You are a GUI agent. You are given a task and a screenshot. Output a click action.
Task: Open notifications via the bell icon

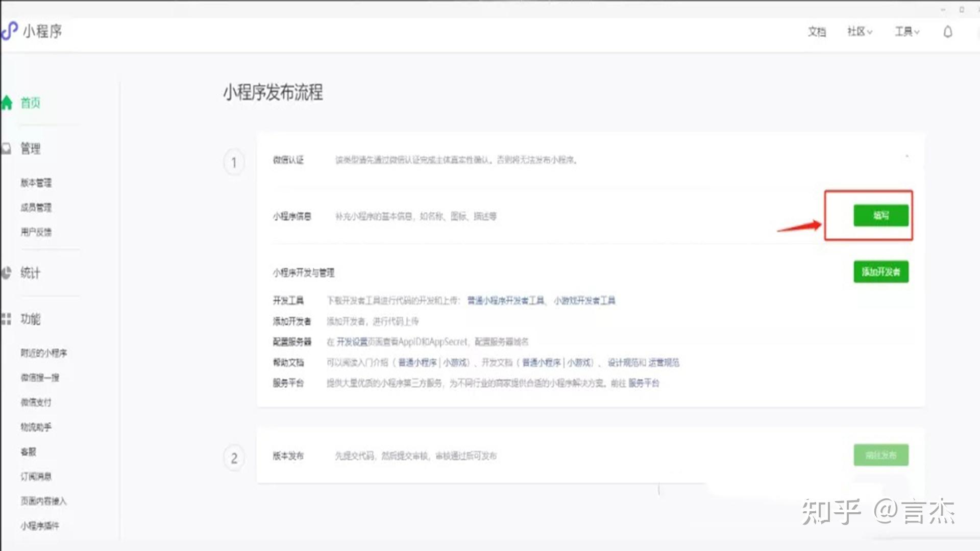pyautogui.click(x=948, y=32)
